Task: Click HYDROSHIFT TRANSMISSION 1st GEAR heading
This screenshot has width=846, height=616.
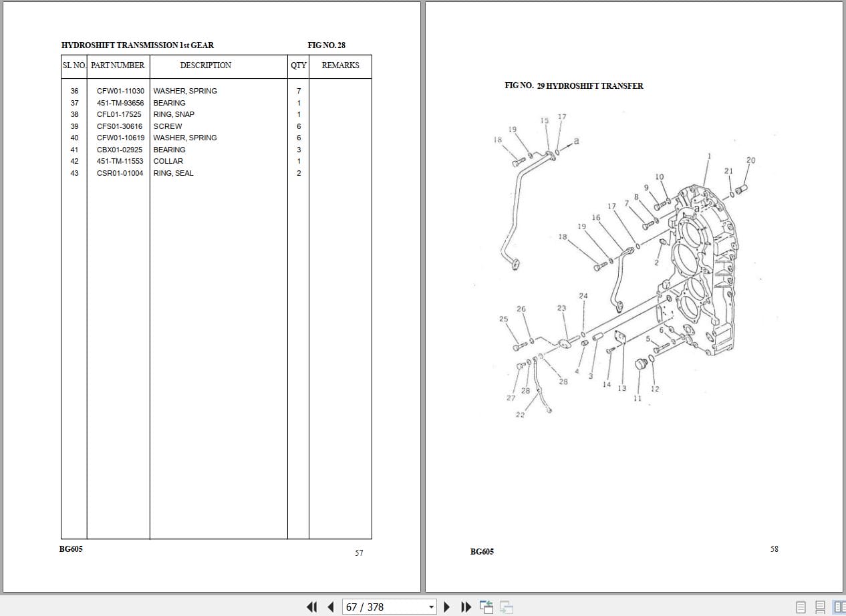Action: (x=138, y=45)
